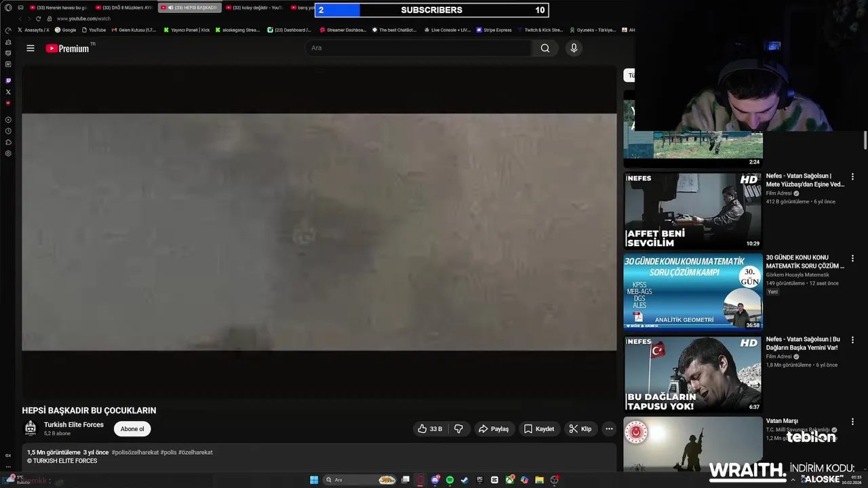Go back to previous page

(19, 18)
